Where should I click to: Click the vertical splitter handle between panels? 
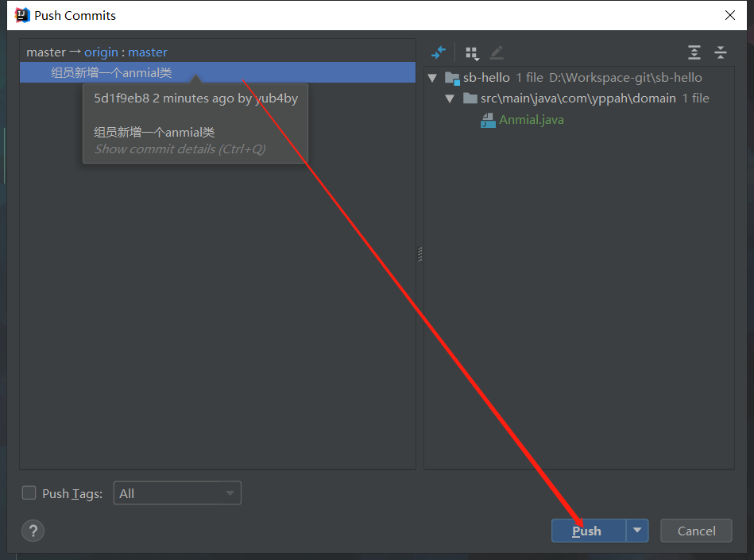(x=420, y=254)
